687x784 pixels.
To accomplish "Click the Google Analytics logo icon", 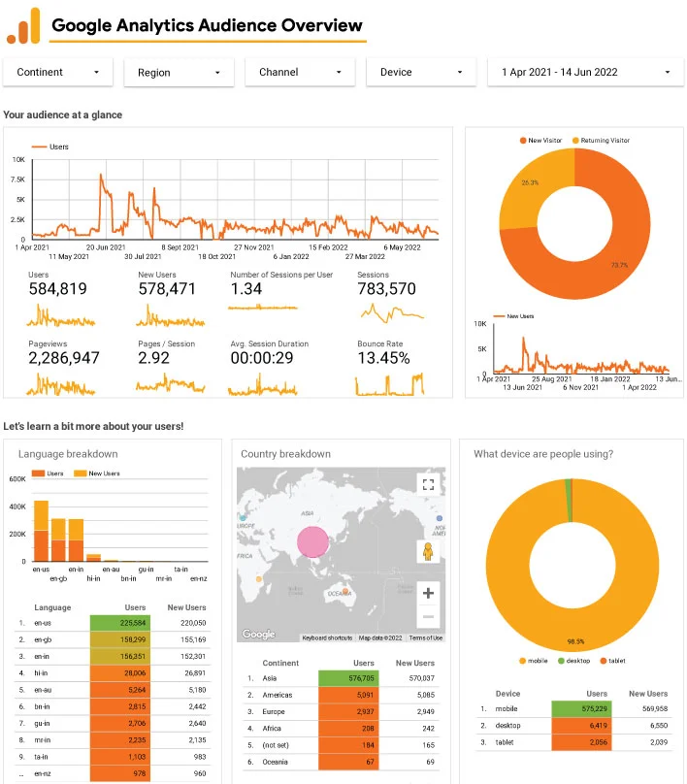I will (x=23, y=26).
